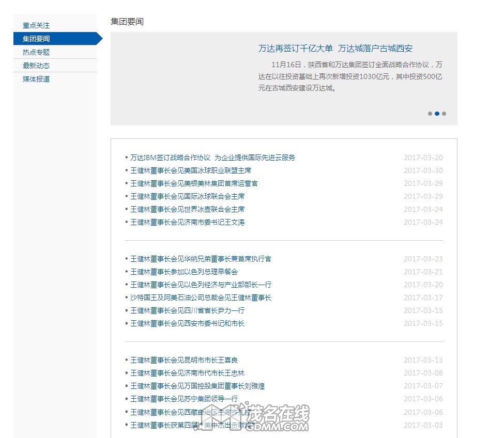Screen dimensions: 504x438
Task: Open the 万达IBM签订战略合作协议 article
Action: [x=212, y=158]
